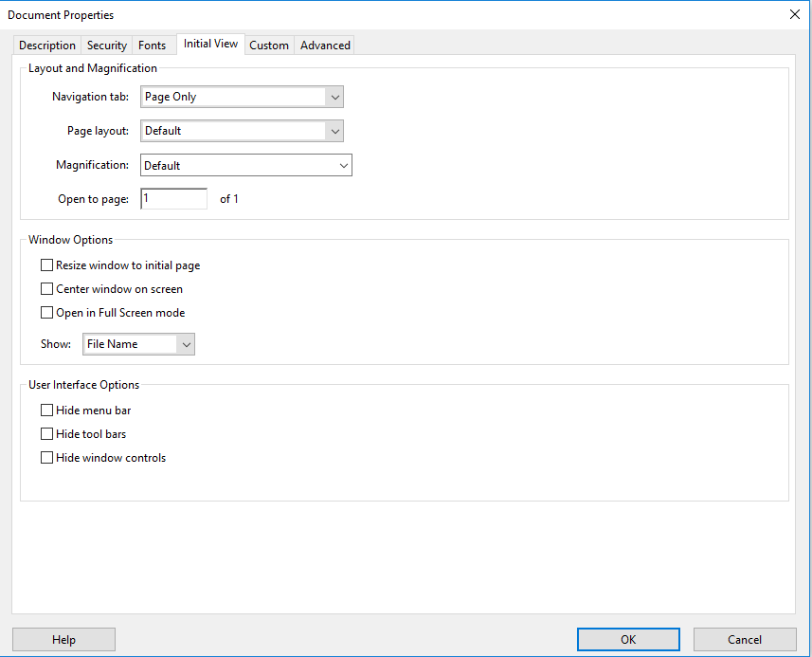Go to the Fonts tab

[152, 46]
